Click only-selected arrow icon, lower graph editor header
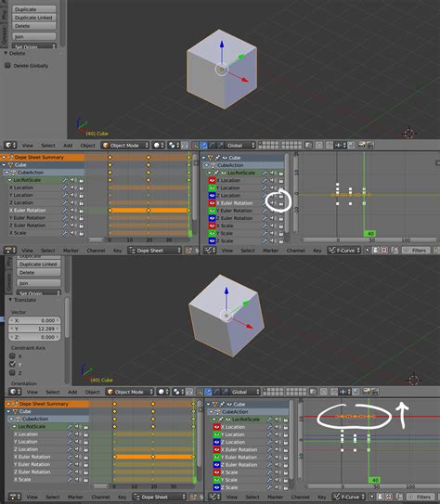The height and width of the screenshot is (504, 440). pyautogui.click(x=371, y=497)
